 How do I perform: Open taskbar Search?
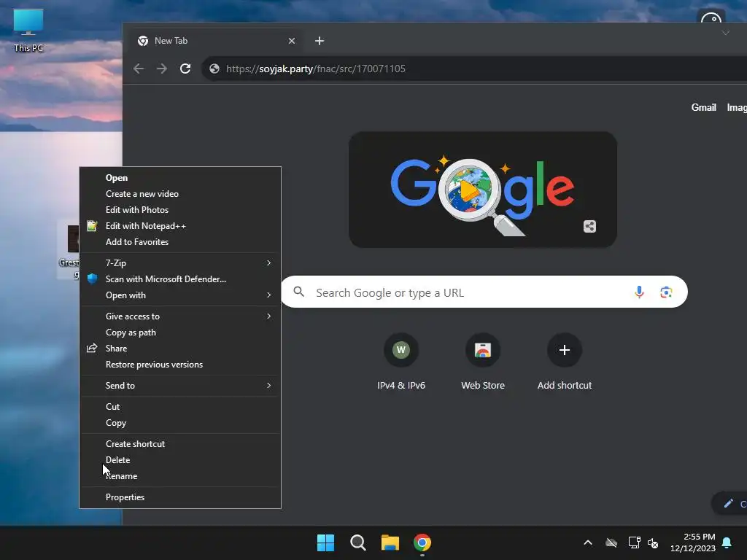point(357,542)
